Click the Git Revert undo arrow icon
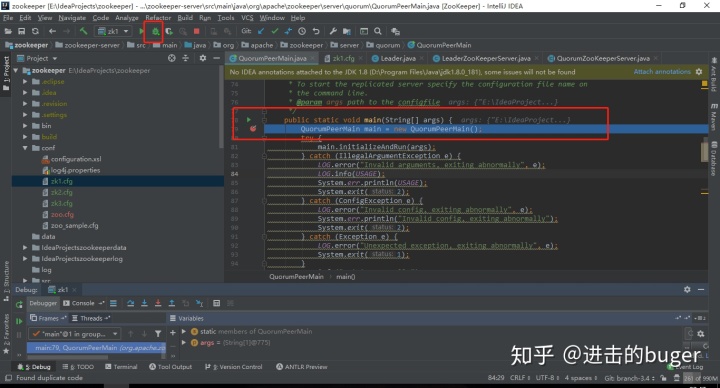720x388 pixels. [316, 31]
